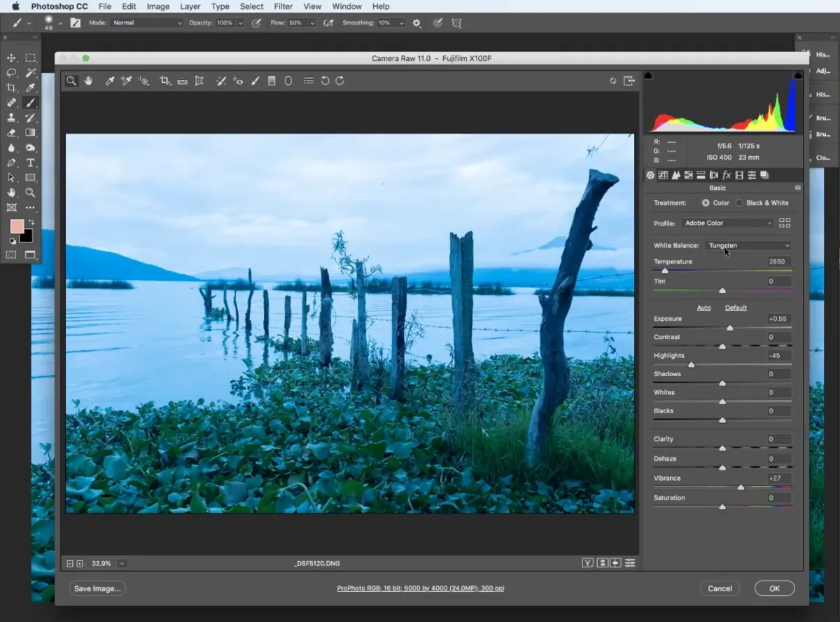
Task: Open the Effects (fx) panel tab
Action: pyautogui.click(x=727, y=175)
